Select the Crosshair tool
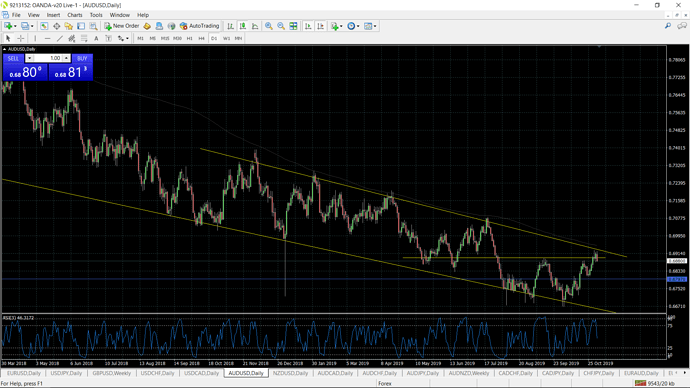 click(20, 38)
